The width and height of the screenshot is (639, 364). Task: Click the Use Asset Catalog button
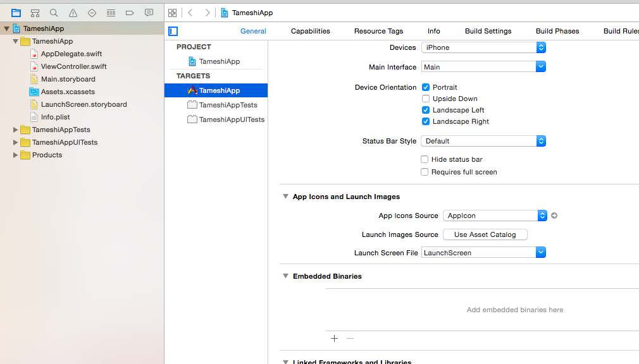click(x=485, y=234)
